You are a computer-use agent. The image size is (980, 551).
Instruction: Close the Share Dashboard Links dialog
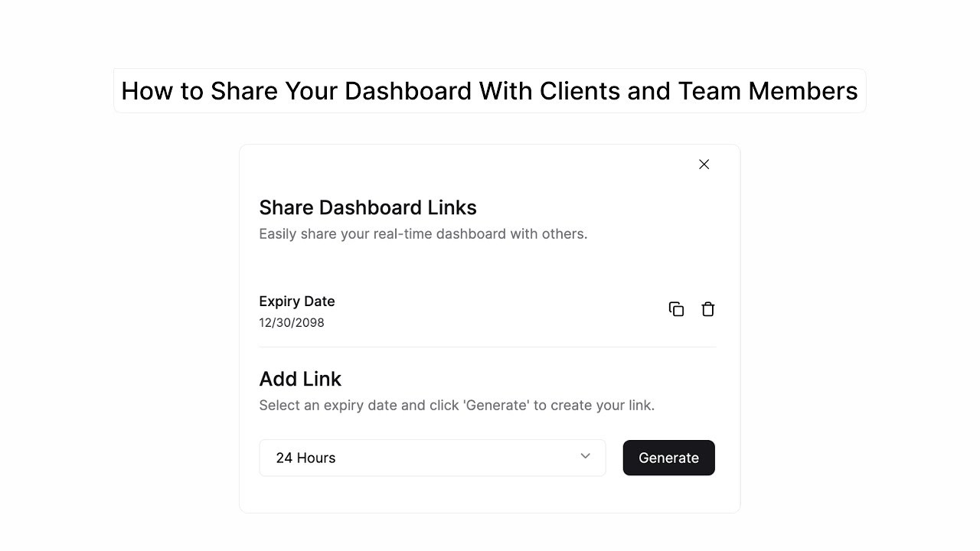[704, 165]
